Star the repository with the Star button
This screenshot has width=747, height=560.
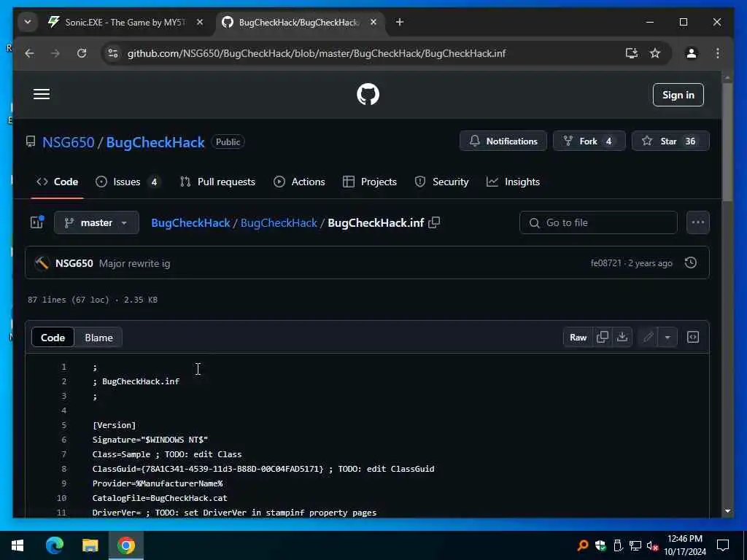pyautogui.click(x=670, y=141)
